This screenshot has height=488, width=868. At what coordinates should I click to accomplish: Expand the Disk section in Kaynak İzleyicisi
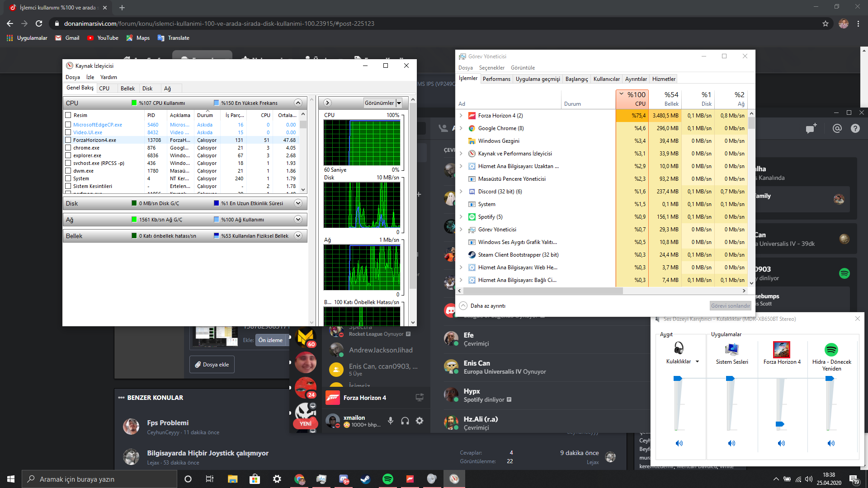[x=298, y=203]
